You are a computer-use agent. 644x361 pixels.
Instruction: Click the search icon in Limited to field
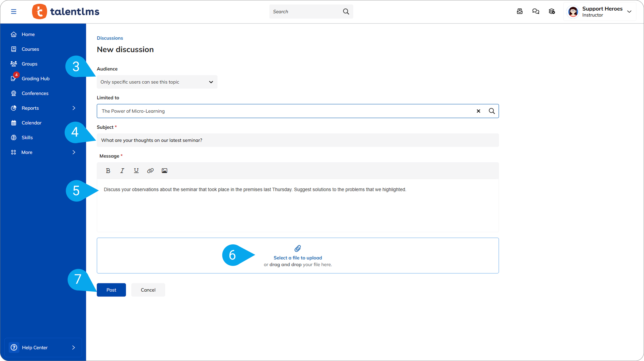(x=492, y=111)
